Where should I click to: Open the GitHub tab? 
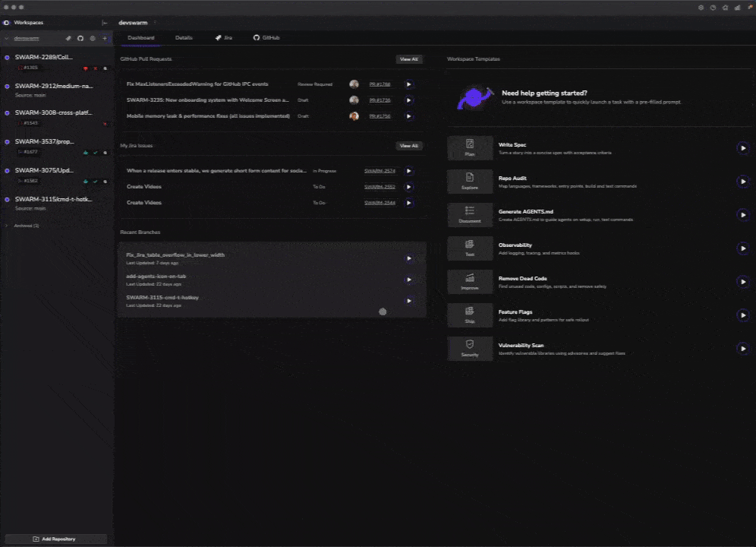(266, 38)
